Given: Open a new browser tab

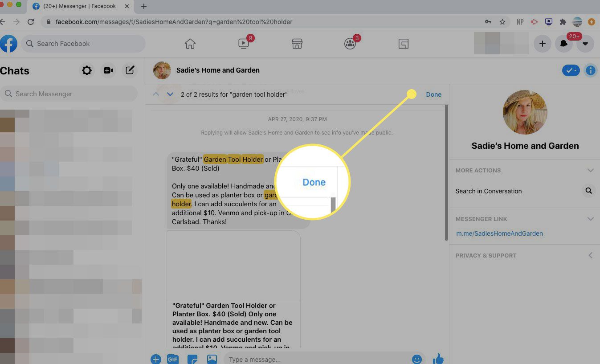Looking at the screenshot, I should 144,6.
